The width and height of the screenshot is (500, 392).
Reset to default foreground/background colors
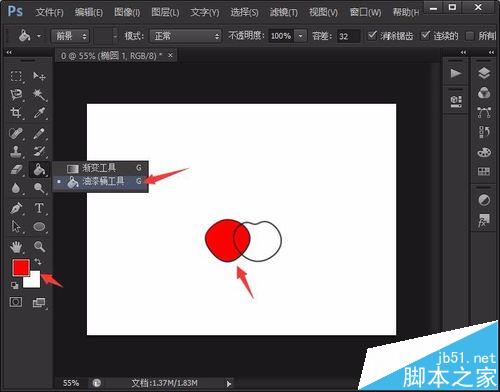tap(14, 285)
